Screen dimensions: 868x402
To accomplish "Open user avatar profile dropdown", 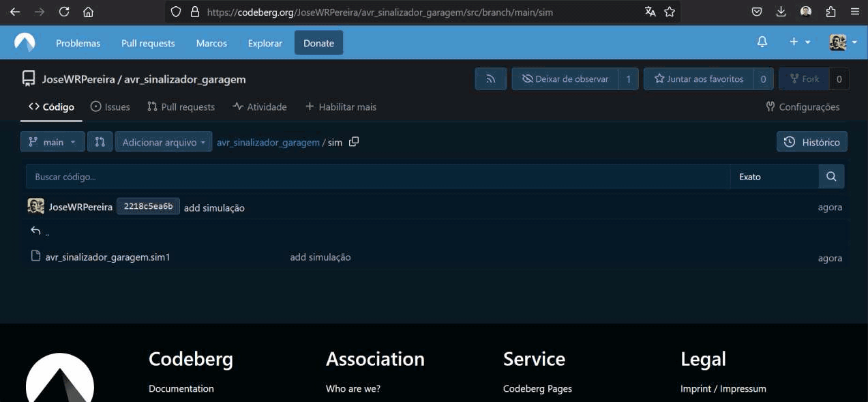I will (843, 42).
